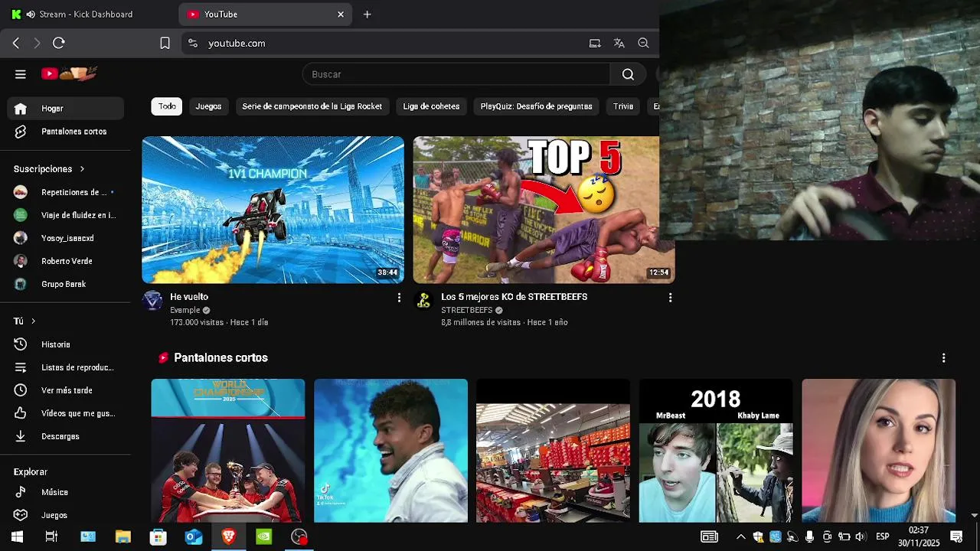Reload the current page
This screenshot has width=980, height=551.
(59, 44)
